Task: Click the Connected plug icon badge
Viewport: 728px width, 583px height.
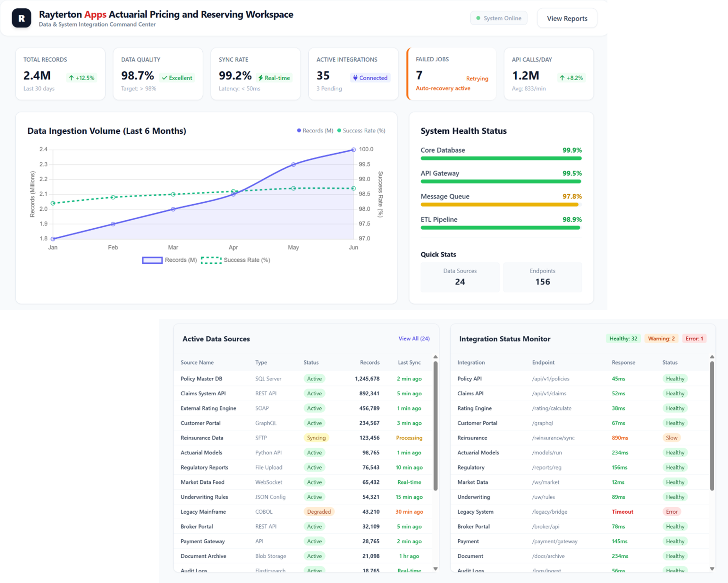Action: click(x=370, y=78)
